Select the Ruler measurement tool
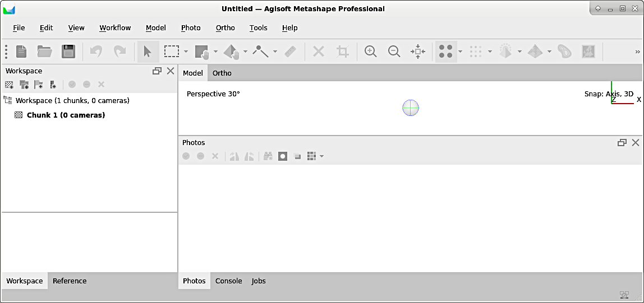The image size is (644, 303). pos(291,52)
